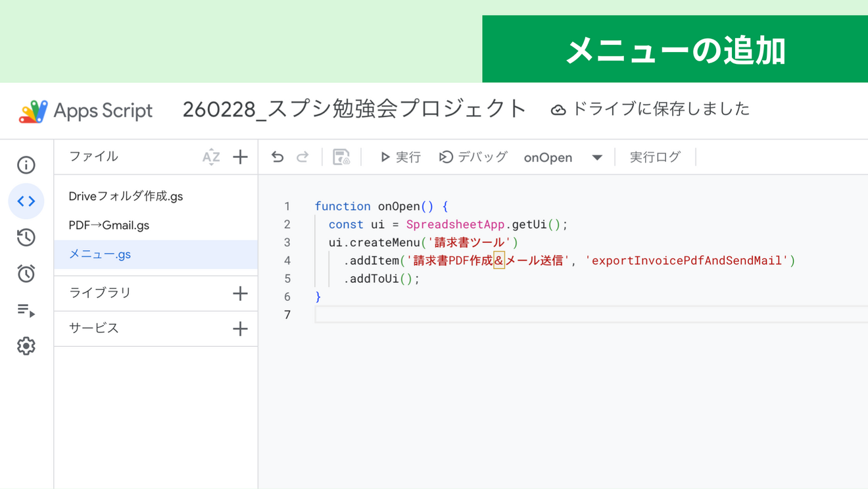Click the ファイル header label
Image resolution: width=868 pixels, height=489 pixels.
[93, 157]
